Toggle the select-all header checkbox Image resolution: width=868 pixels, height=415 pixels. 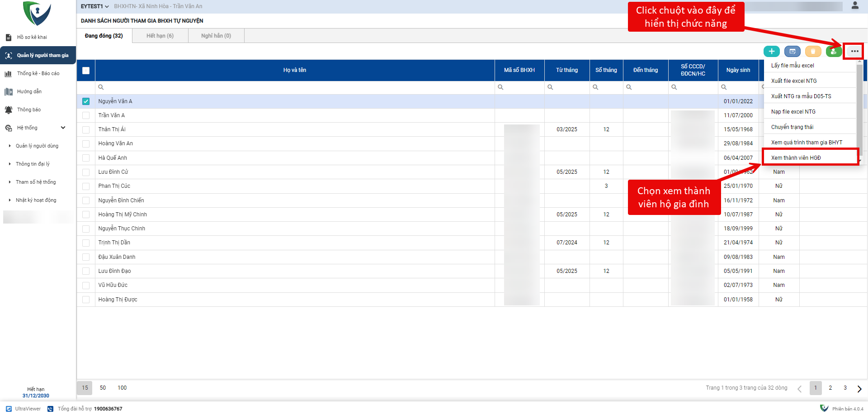[x=86, y=71]
